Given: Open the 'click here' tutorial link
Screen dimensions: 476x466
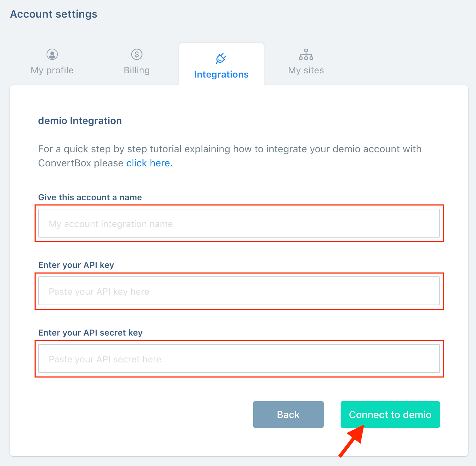Looking at the screenshot, I should (x=149, y=163).
